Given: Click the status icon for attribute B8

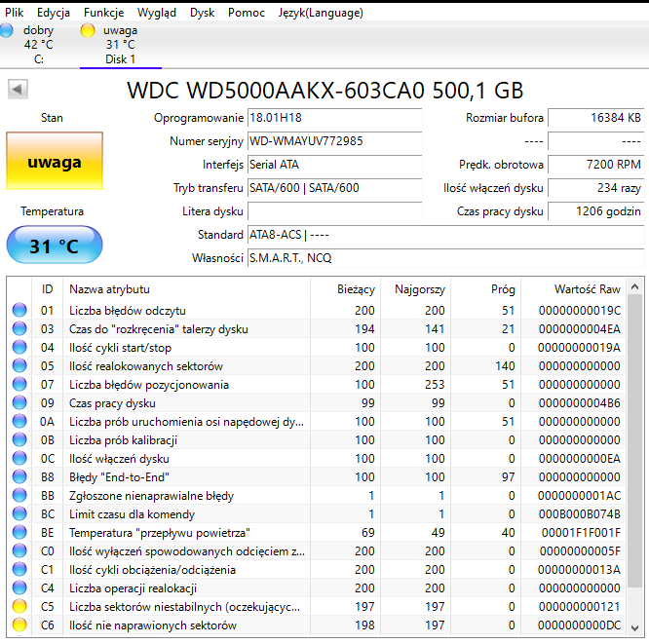Looking at the screenshot, I should coord(19,476).
